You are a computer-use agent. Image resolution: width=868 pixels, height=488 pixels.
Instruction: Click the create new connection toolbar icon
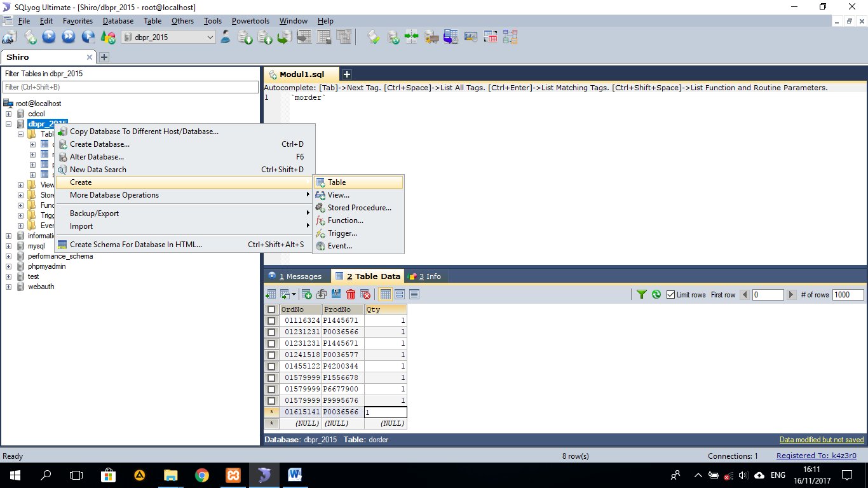[x=10, y=37]
